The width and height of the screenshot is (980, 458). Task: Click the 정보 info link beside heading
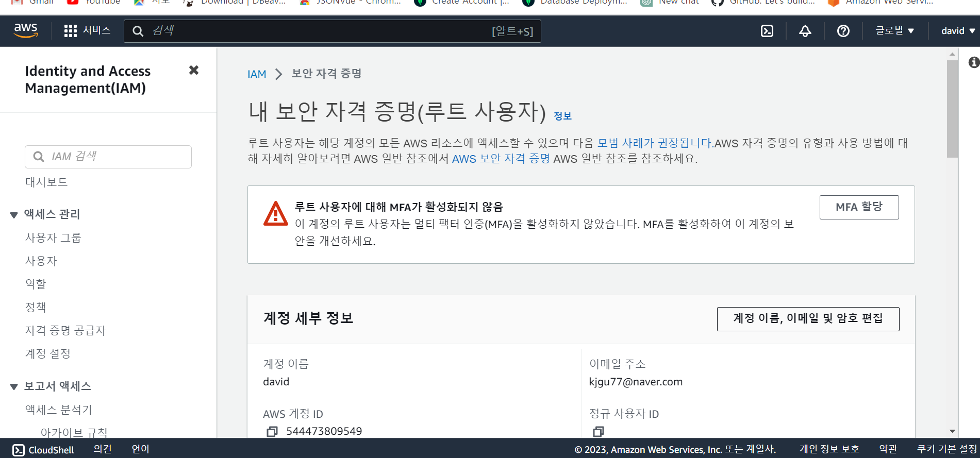[562, 116]
